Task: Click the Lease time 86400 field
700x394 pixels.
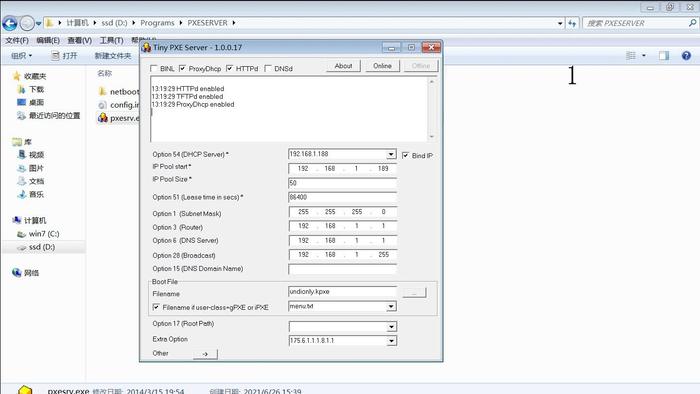Action: [342, 197]
